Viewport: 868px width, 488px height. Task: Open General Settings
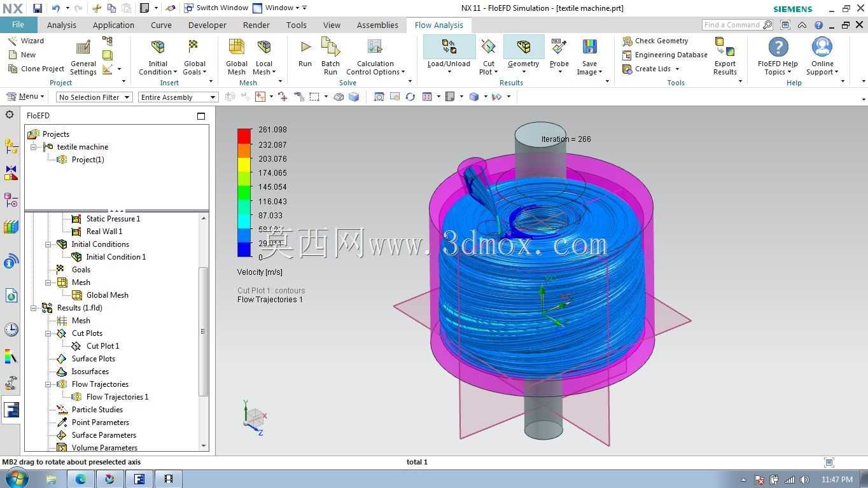tap(83, 58)
